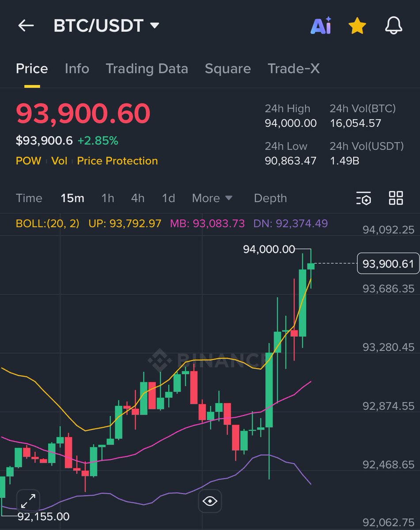Open the Trade-X tab

click(294, 69)
